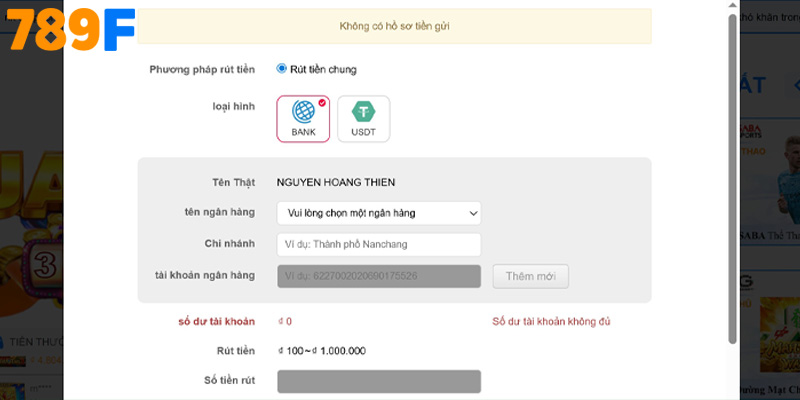Open the Vui lòng chọn một ngân hàng list
The image size is (800, 400).
pyautogui.click(x=370, y=213)
